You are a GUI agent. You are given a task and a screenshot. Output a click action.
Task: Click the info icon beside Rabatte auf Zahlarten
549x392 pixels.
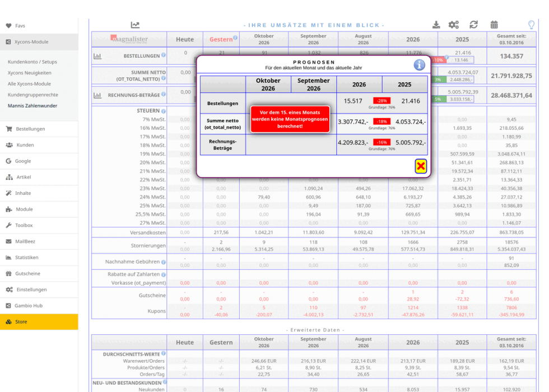pos(164,275)
